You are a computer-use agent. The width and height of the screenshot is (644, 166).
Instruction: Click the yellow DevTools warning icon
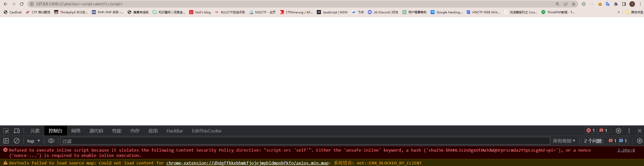tap(5, 163)
